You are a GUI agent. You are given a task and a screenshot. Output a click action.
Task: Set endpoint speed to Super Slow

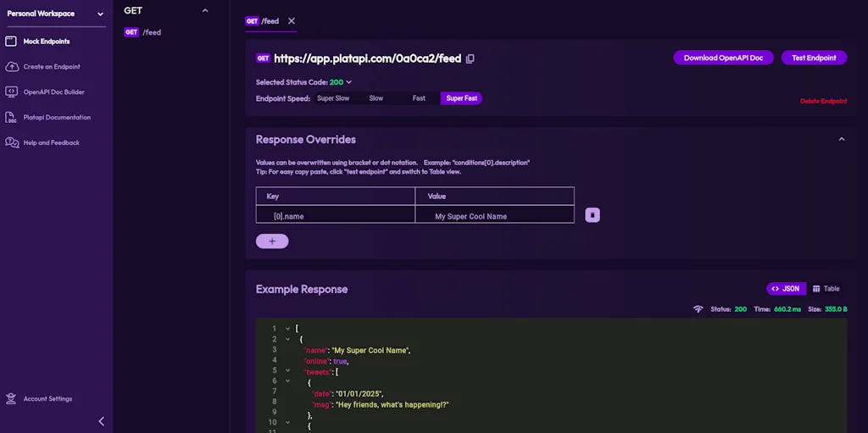point(333,98)
